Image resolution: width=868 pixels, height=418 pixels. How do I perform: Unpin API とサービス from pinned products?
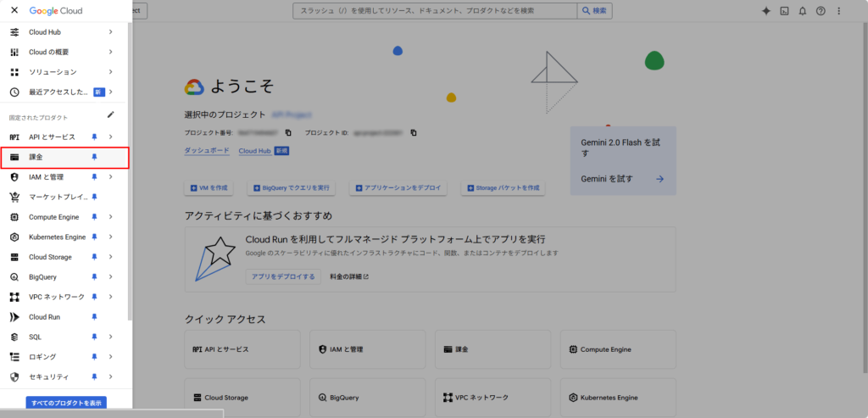[x=95, y=137]
